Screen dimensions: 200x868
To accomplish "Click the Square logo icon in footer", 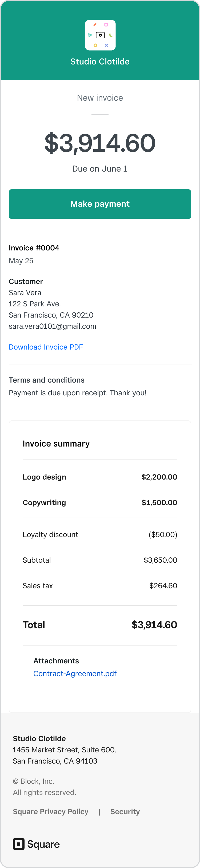I will coord(19,844).
